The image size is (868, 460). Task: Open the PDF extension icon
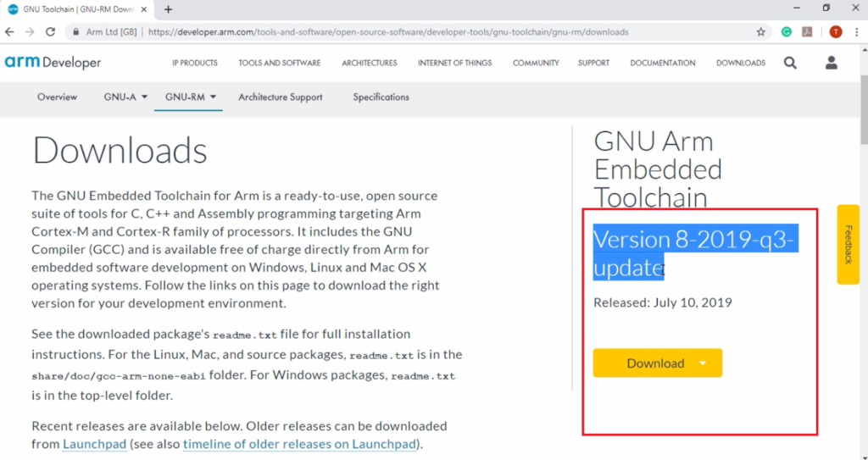(x=807, y=32)
